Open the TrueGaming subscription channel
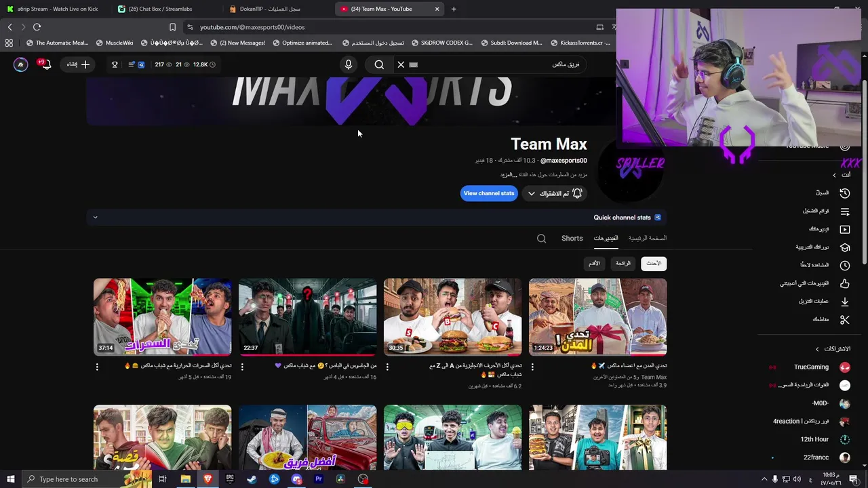The image size is (868, 488). (x=812, y=367)
